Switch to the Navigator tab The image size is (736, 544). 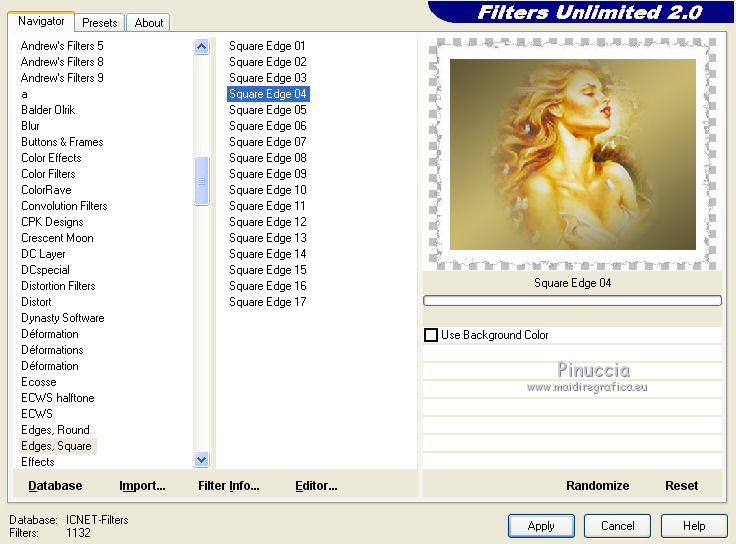(x=41, y=21)
